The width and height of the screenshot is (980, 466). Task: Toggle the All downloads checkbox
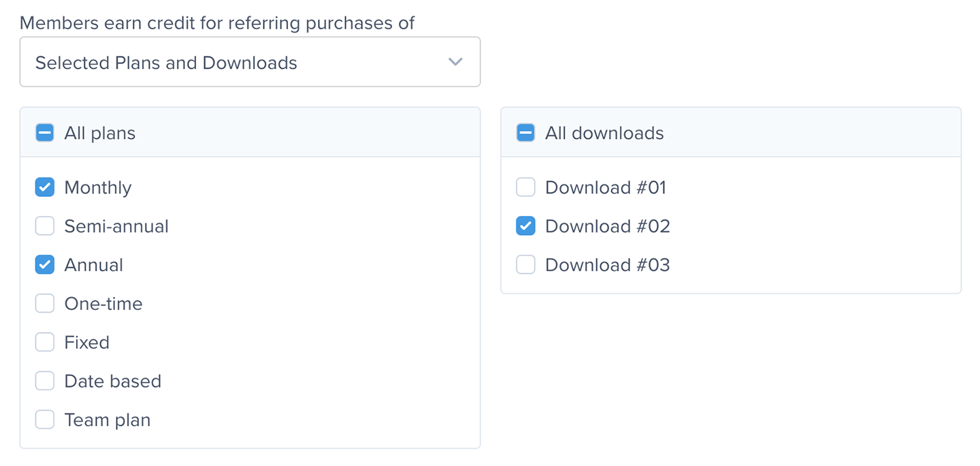tap(525, 133)
